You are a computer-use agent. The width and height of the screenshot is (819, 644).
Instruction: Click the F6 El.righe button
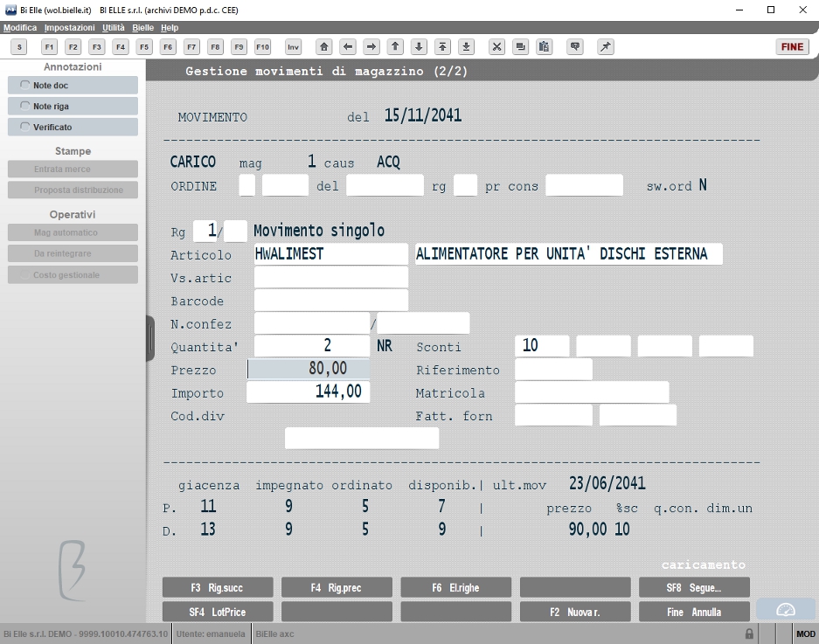coord(456,587)
